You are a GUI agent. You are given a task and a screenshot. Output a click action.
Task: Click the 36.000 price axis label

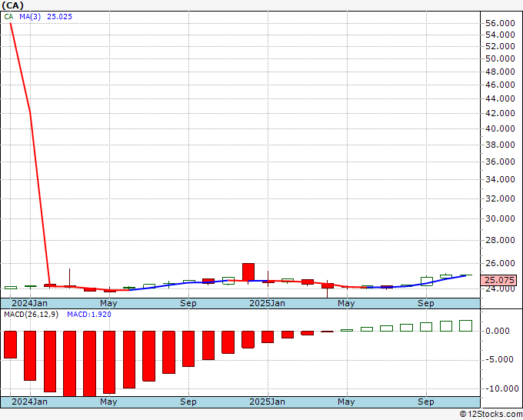(x=500, y=162)
